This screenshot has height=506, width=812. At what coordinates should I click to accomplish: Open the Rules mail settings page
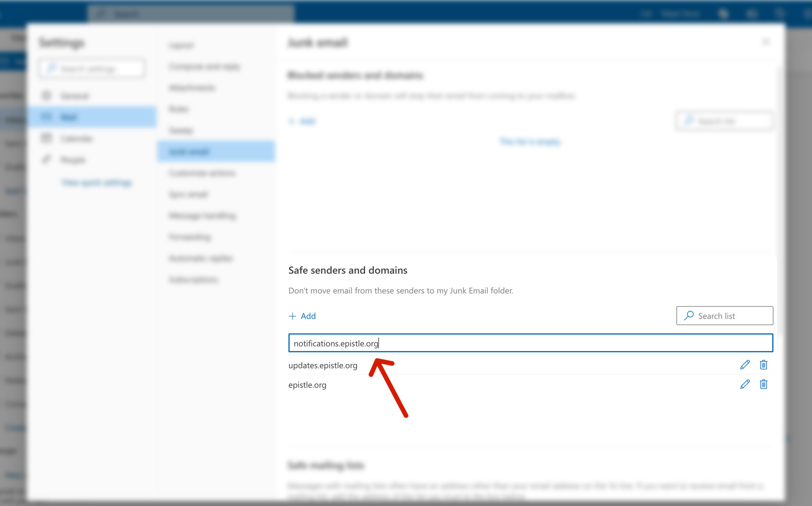pos(179,109)
